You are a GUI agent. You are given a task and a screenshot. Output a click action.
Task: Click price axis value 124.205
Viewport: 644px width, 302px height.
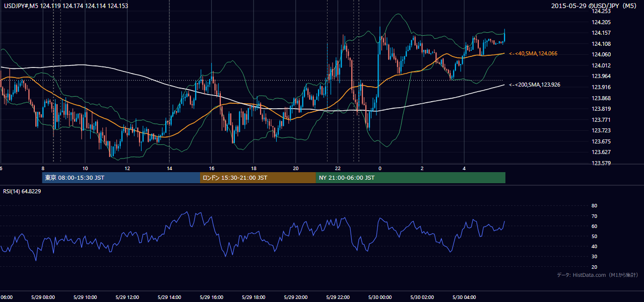[x=601, y=22]
